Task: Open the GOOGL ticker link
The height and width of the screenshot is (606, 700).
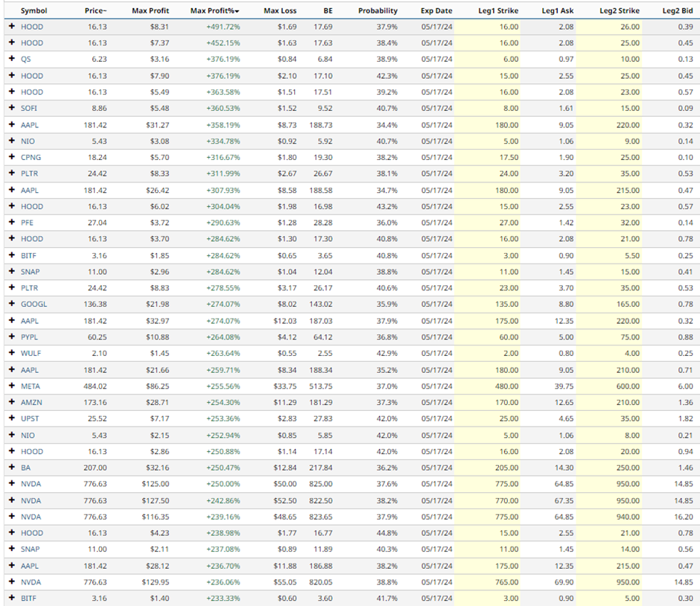Action: [x=34, y=304]
